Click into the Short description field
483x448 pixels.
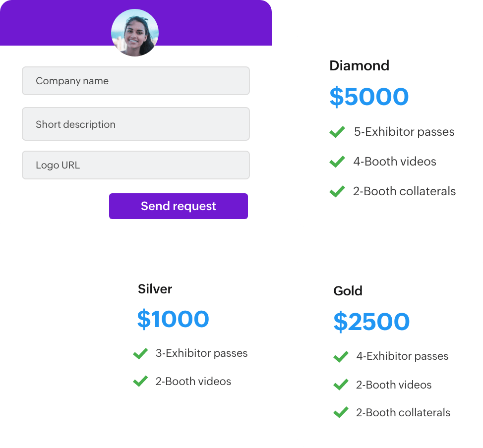pos(135,124)
